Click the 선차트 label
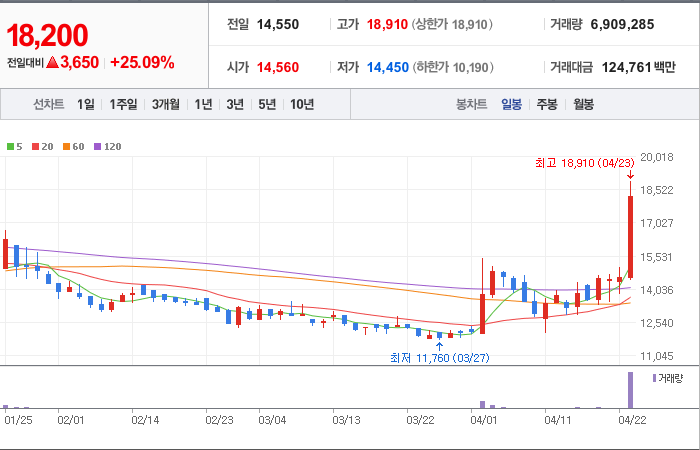The width and height of the screenshot is (700, 450). 49,104
